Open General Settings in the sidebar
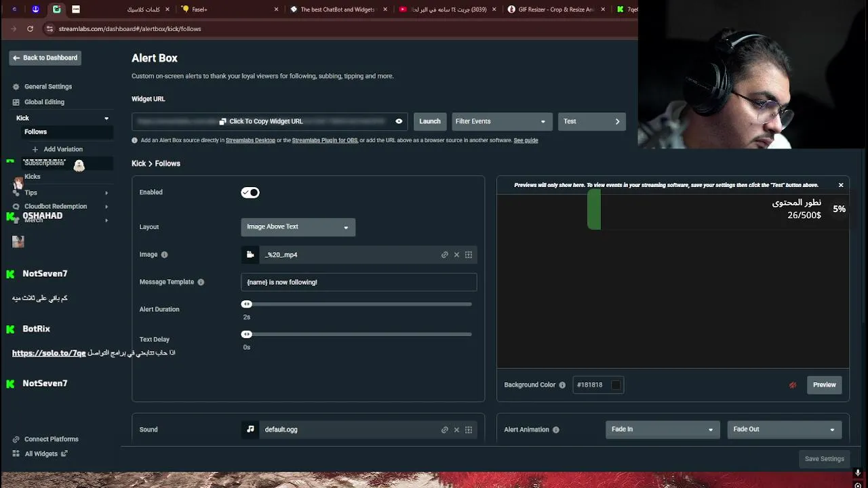Viewport: 868px width, 488px height. point(48,87)
